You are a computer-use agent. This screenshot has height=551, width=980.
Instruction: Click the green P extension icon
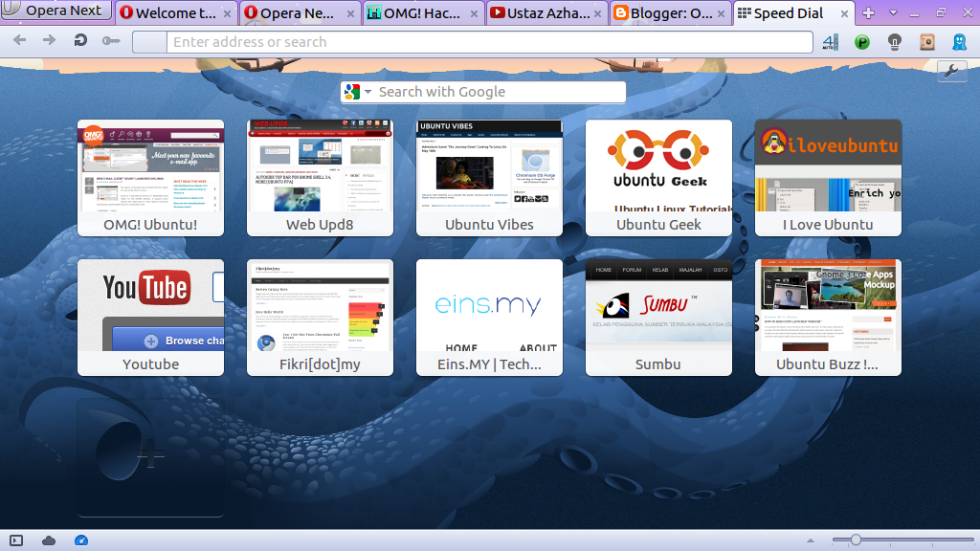pyautogui.click(x=862, y=41)
